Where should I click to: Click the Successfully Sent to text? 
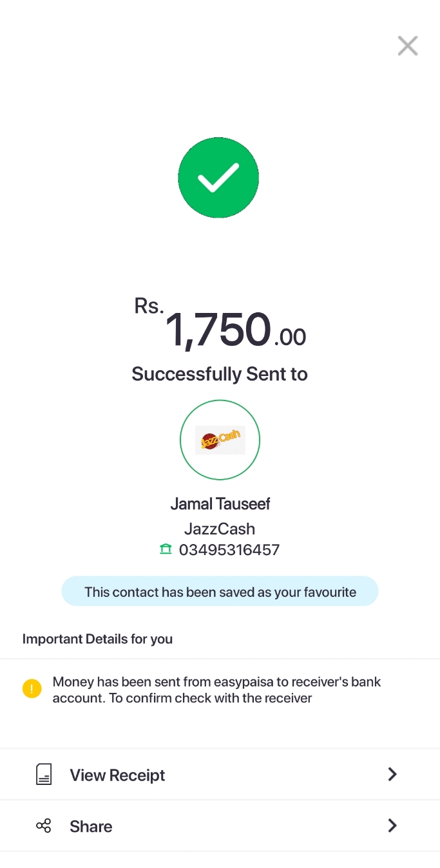[220, 374]
